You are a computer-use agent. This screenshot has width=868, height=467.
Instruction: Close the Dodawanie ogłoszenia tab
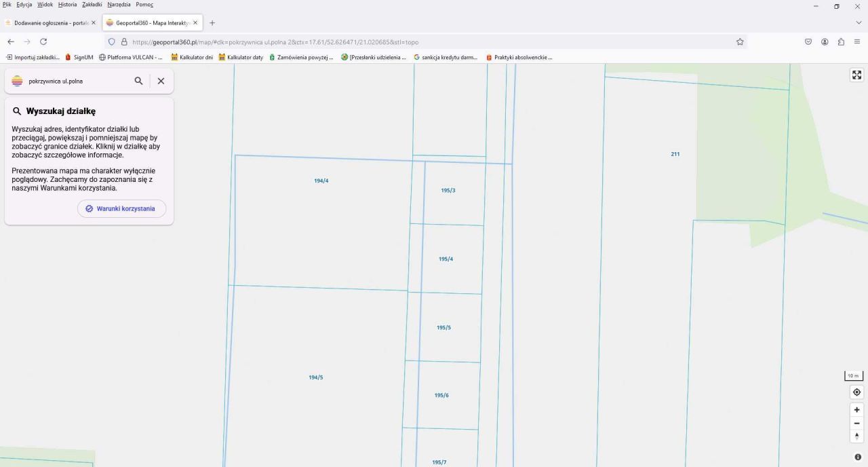coord(93,22)
